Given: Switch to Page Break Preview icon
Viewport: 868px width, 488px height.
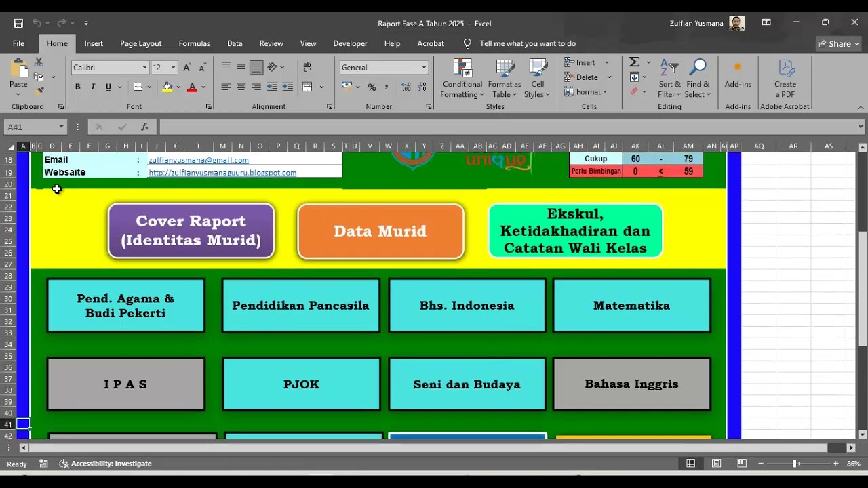Looking at the screenshot, I should [x=741, y=464].
